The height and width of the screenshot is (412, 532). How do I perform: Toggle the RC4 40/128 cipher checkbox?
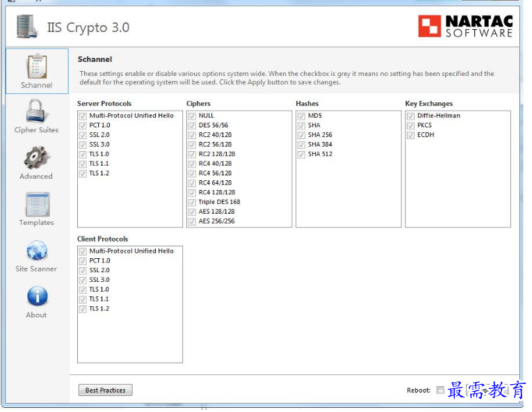click(192, 164)
